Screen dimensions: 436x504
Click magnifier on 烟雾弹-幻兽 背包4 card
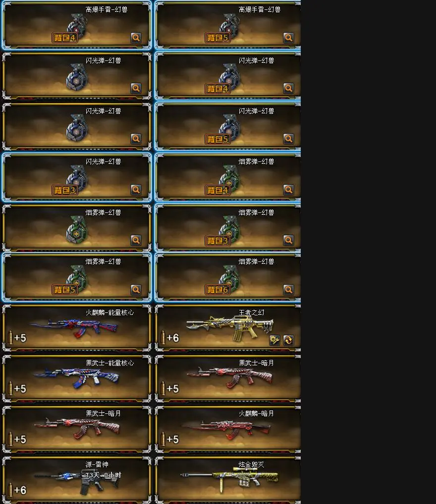[x=288, y=190]
